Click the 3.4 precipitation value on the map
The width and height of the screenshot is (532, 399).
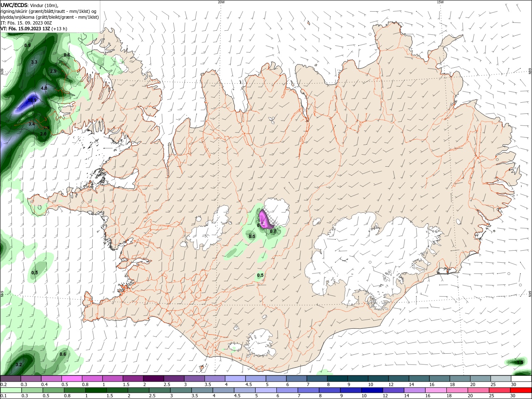pos(32,124)
